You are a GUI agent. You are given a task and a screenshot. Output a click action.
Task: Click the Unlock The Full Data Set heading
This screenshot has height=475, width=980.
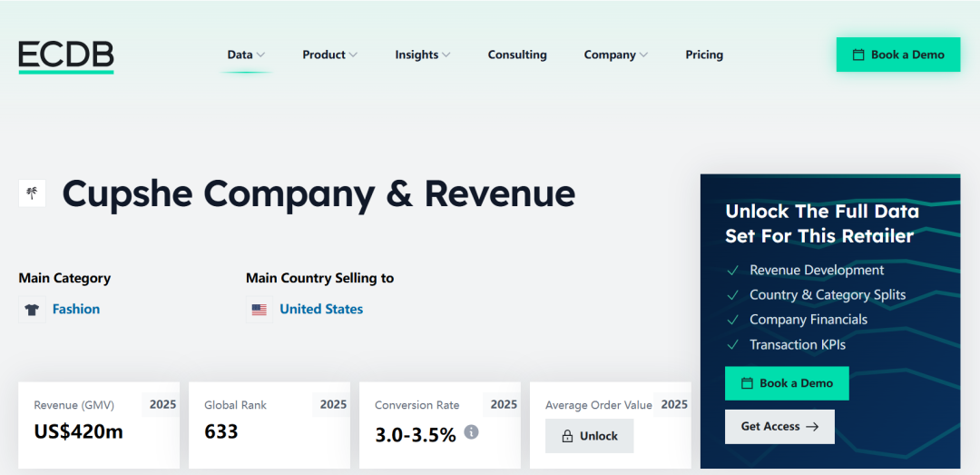pyautogui.click(x=822, y=223)
